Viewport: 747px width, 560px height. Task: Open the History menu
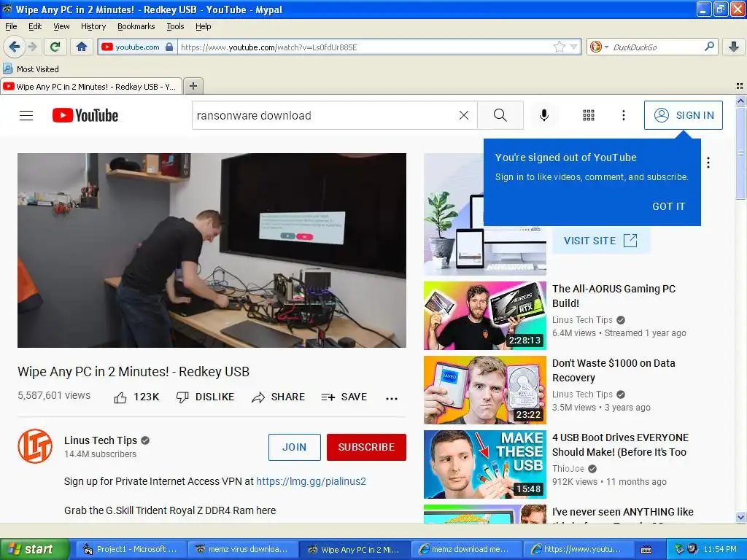93,26
